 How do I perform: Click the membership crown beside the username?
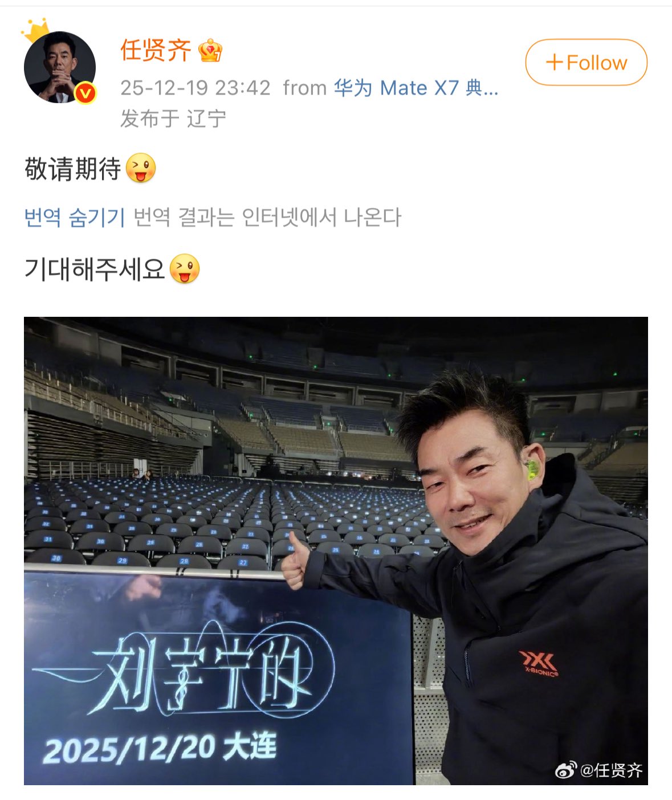(x=210, y=51)
